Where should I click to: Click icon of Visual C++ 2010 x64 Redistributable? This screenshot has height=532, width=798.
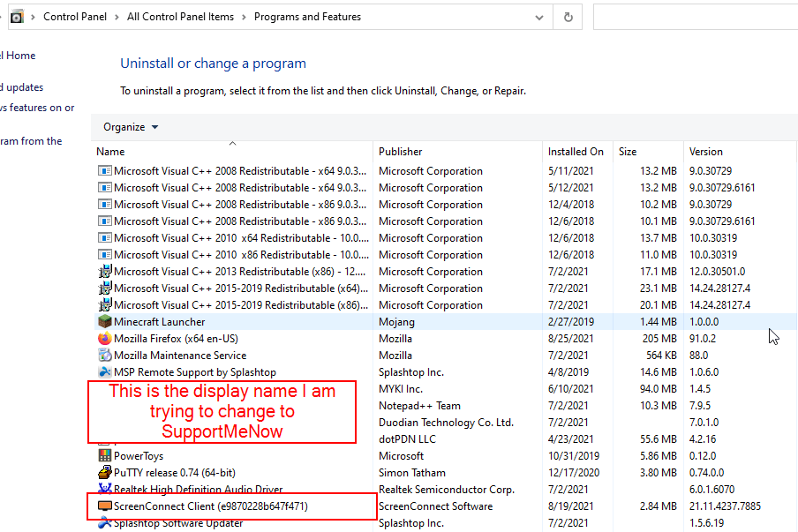click(x=105, y=237)
